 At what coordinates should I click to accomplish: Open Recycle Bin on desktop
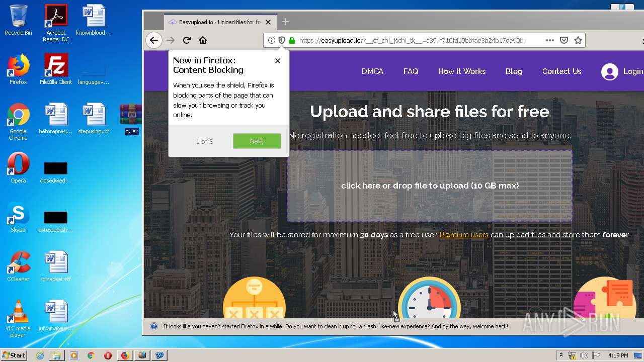pos(18,20)
